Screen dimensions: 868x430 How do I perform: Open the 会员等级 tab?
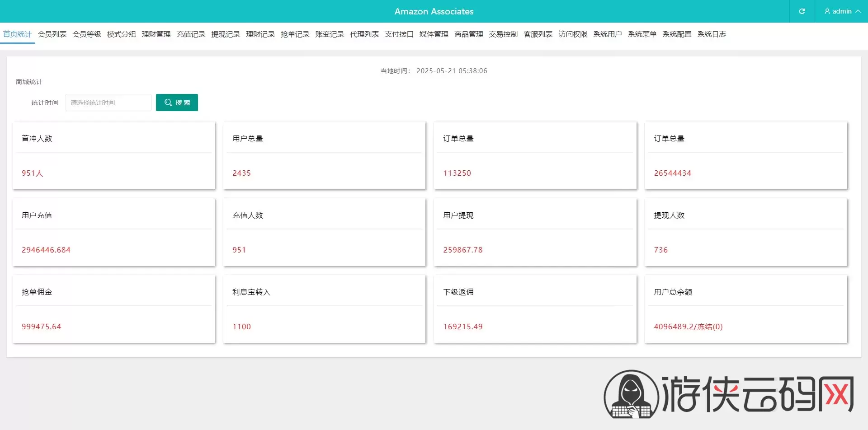(x=87, y=34)
